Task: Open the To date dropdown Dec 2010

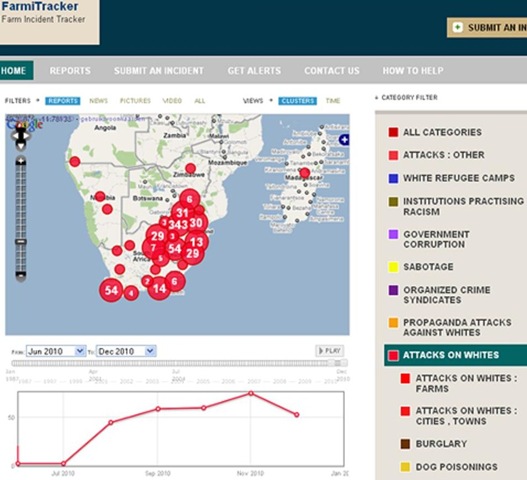Action: click(126, 351)
